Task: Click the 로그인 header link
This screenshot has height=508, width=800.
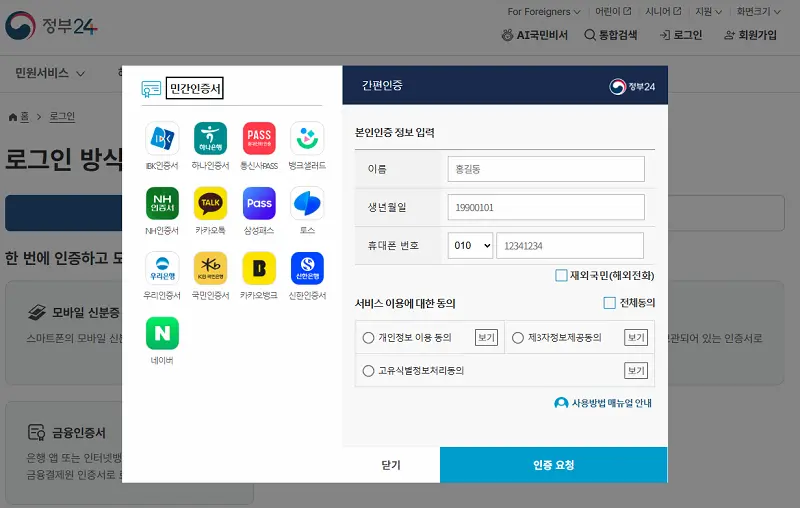Action: coord(681,35)
